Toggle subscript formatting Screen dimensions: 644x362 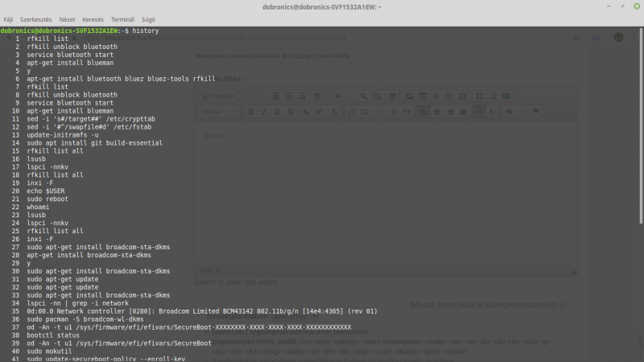click(x=306, y=112)
